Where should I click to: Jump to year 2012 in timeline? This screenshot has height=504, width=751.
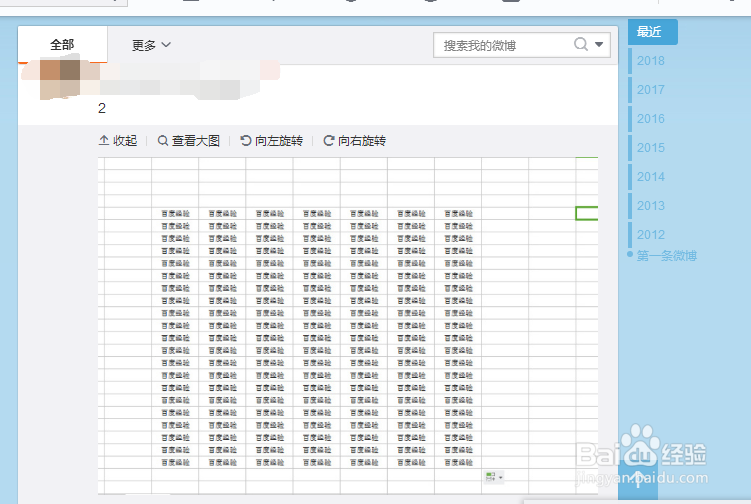(650, 235)
